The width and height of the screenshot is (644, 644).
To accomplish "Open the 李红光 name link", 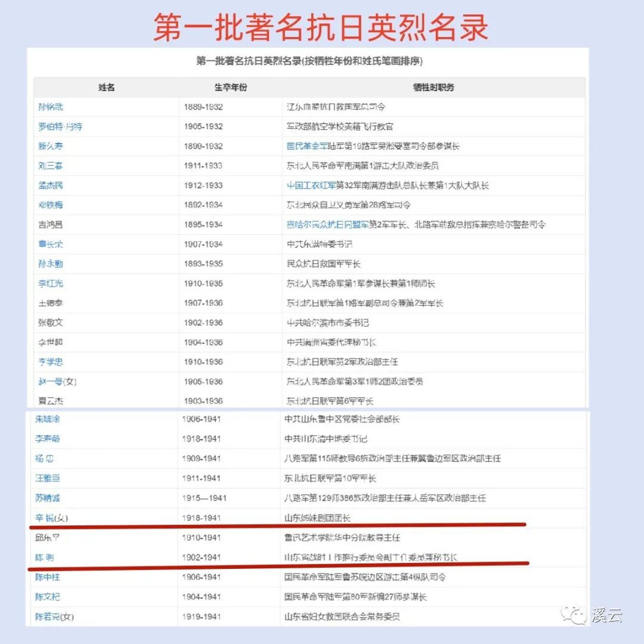I will [51, 283].
